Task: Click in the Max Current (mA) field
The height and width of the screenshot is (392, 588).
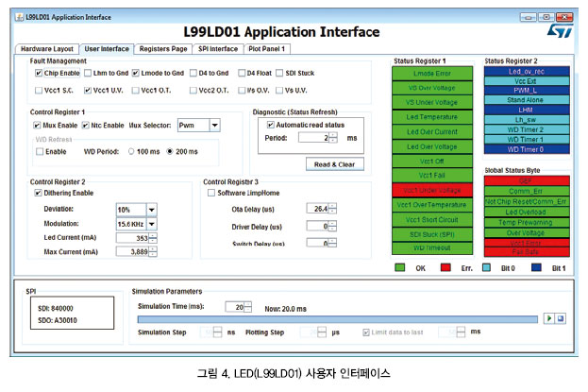Action: coord(132,251)
